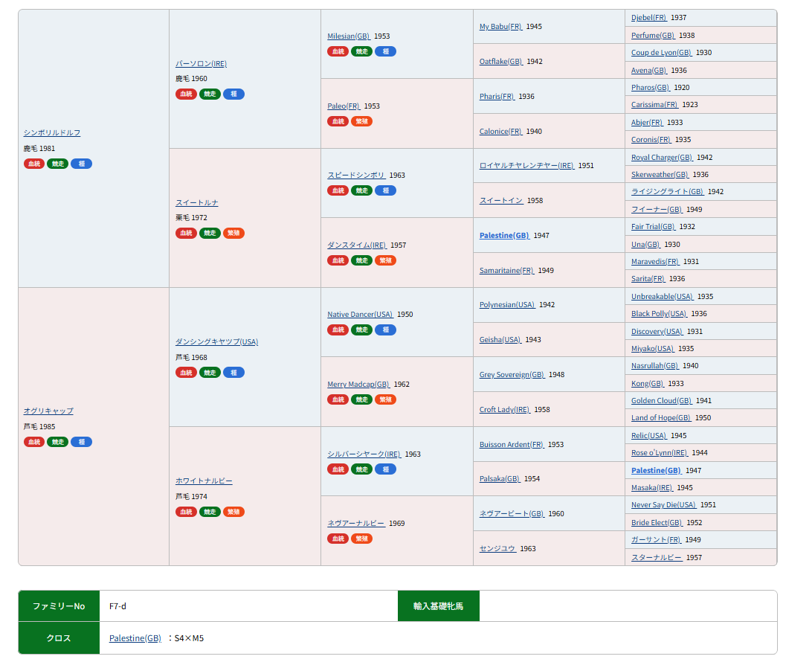Open the スターナルビー 1957 link

tap(657, 557)
